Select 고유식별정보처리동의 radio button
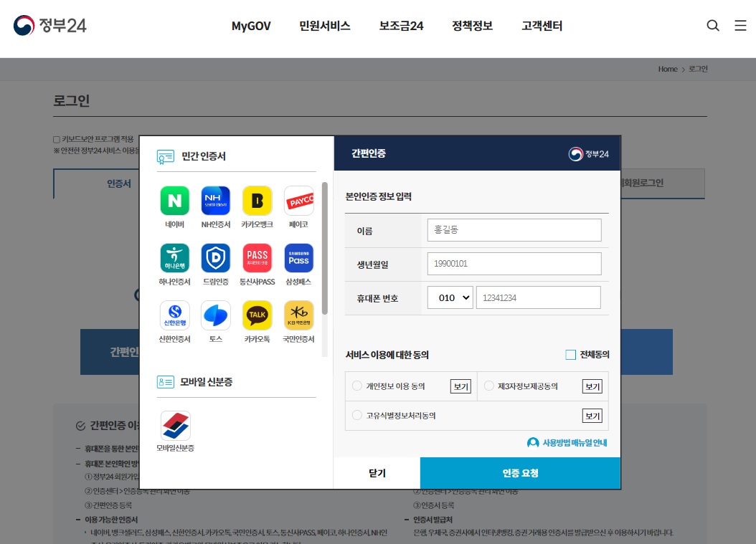This screenshot has height=544, width=756. click(x=356, y=415)
